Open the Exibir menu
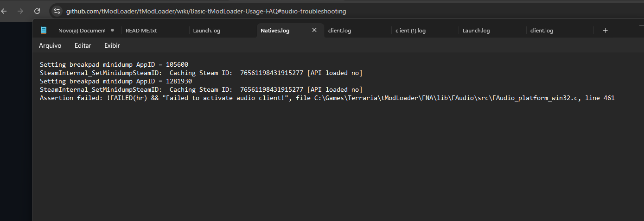The width and height of the screenshot is (644, 221). [x=112, y=45]
